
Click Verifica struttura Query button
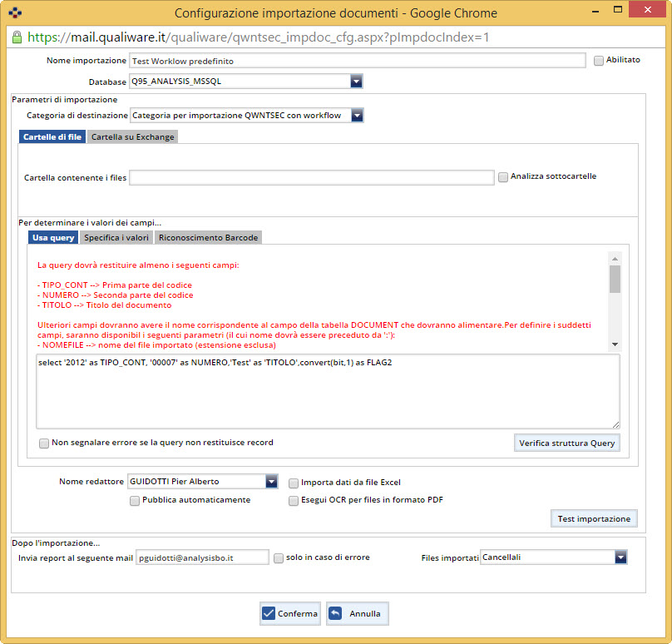click(x=567, y=443)
